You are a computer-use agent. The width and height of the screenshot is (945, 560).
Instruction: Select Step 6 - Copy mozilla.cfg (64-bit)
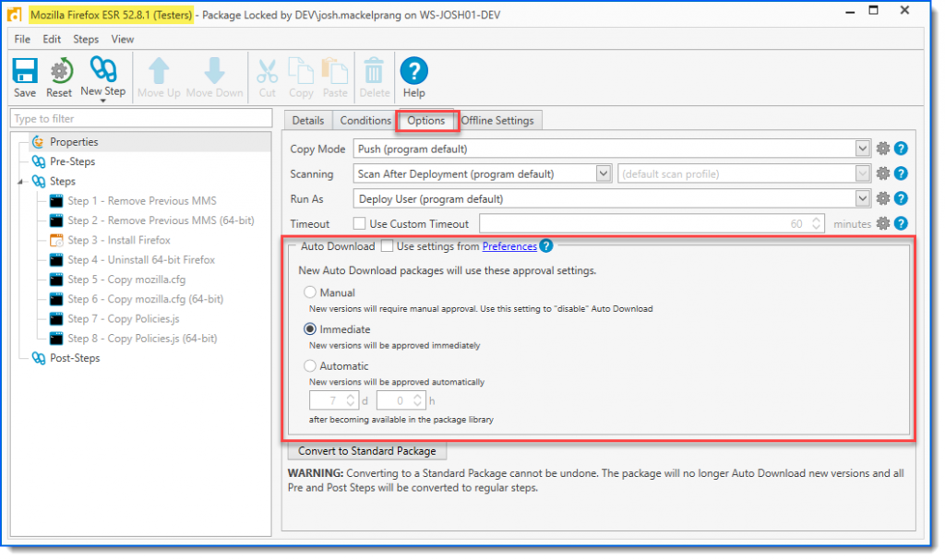click(145, 299)
